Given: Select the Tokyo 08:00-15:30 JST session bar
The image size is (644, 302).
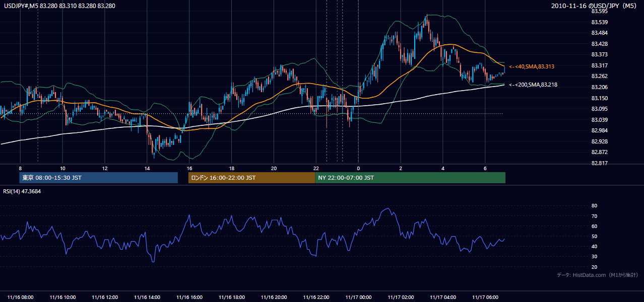Looking at the screenshot, I should point(98,178).
